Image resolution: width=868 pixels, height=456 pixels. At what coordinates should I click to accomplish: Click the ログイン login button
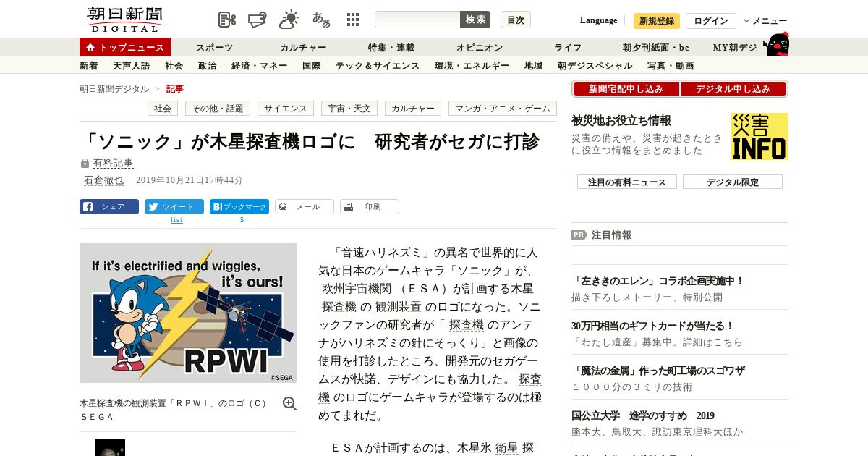click(x=711, y=21)
